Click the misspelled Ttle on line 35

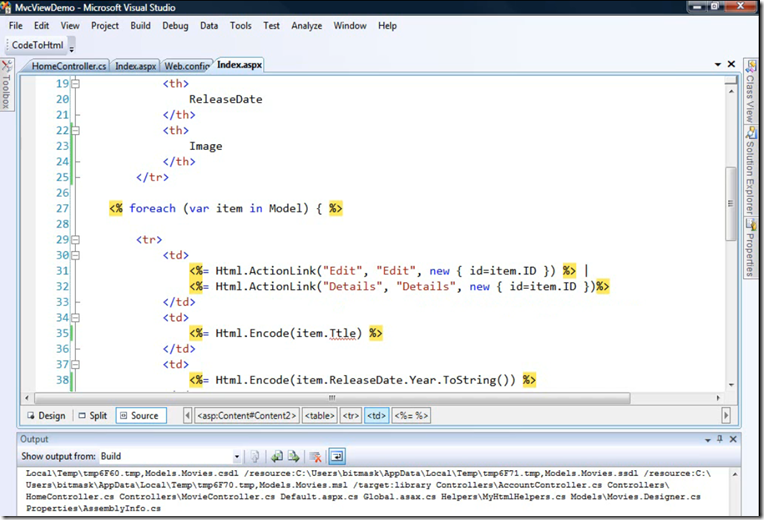point(343,333)
